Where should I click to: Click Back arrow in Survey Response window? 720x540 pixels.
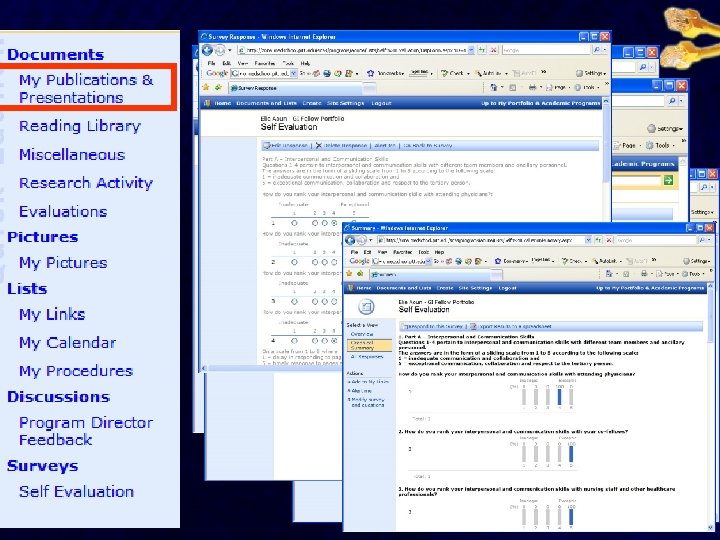pos(208,50)
